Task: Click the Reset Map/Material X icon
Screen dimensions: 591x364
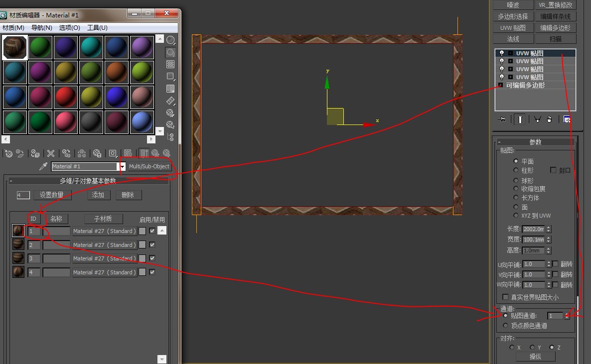Action: (x=50, y=153)
